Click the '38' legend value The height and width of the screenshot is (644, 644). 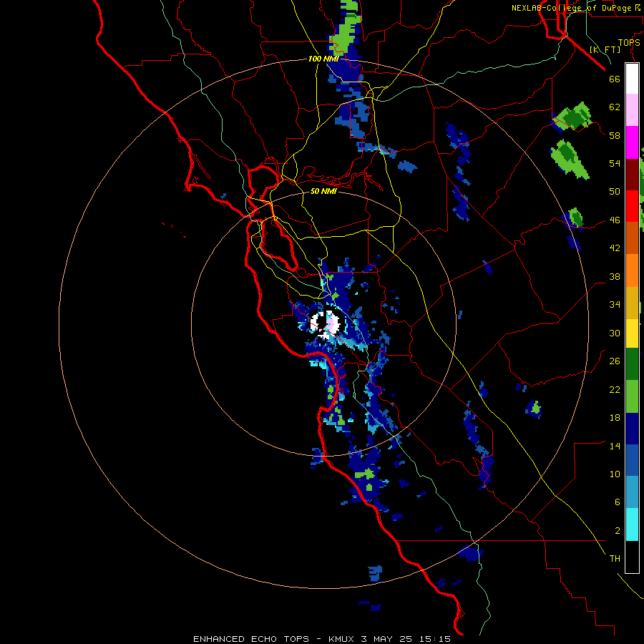[x=615, y=276]
